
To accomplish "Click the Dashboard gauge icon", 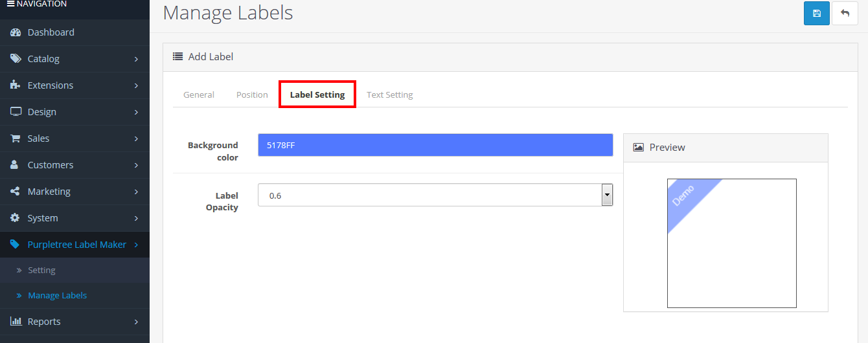I will tap(16, 32).
